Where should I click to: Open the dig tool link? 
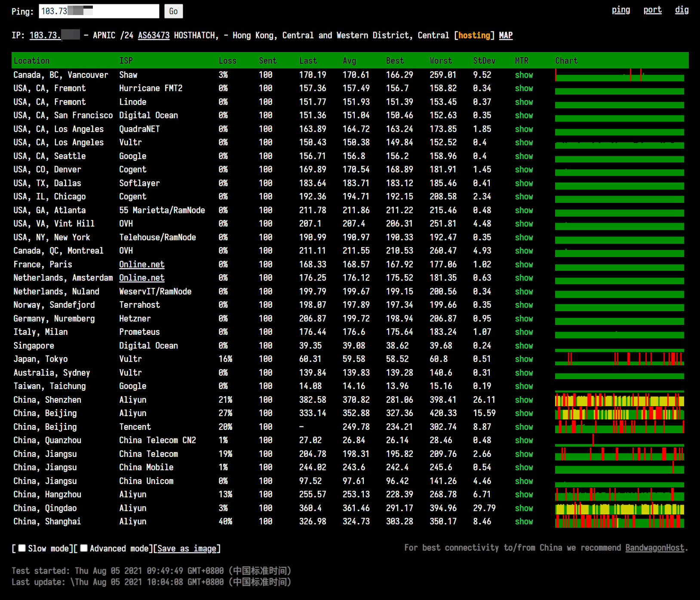tap(682, 10)
